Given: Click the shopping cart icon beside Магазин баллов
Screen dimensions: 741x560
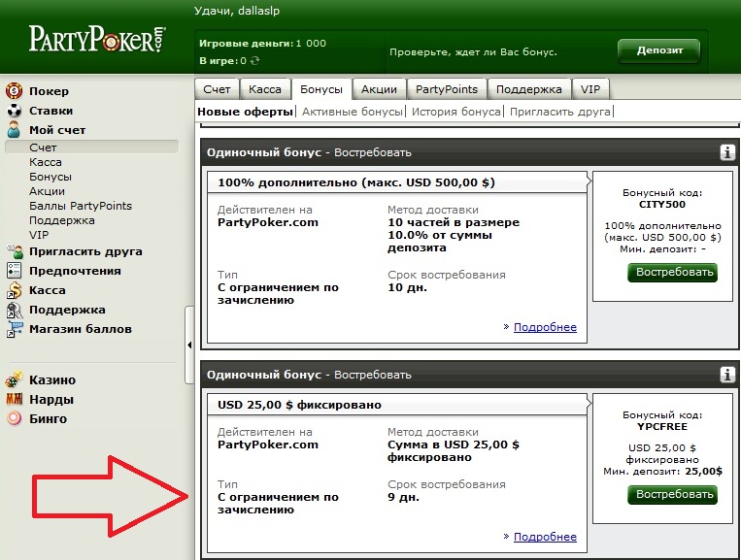Looking at the screenshot, I should click(x=15, y=329).
